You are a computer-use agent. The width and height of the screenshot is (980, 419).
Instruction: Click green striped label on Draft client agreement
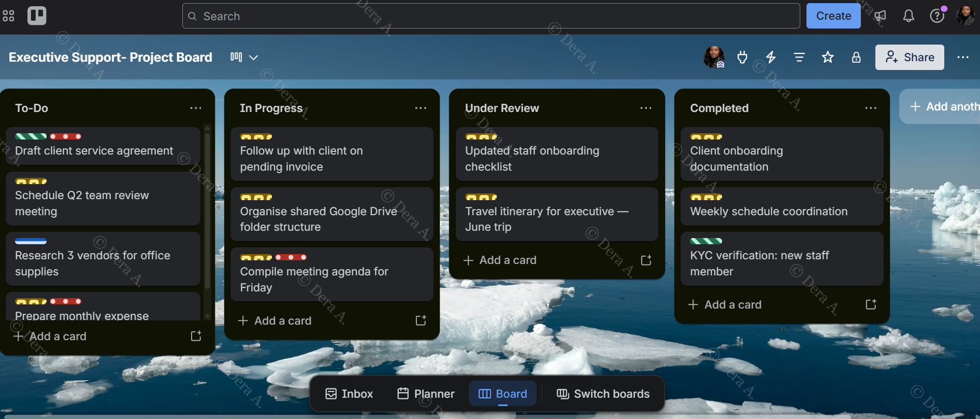coord(31,136)
